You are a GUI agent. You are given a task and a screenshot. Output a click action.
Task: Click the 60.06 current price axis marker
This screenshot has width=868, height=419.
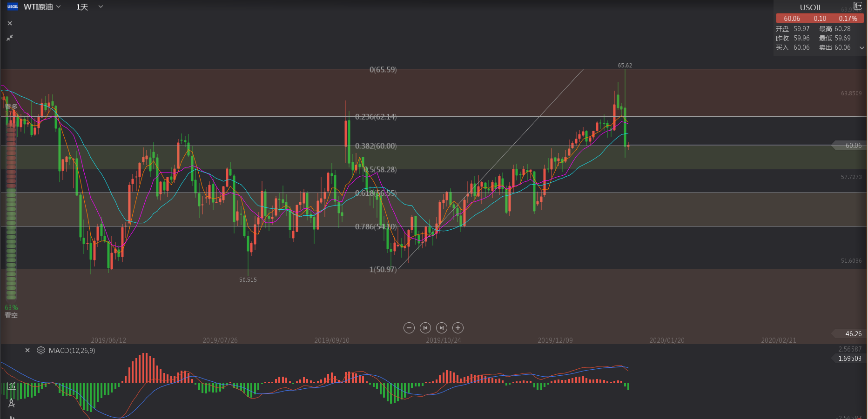click(x=851, y=146)
